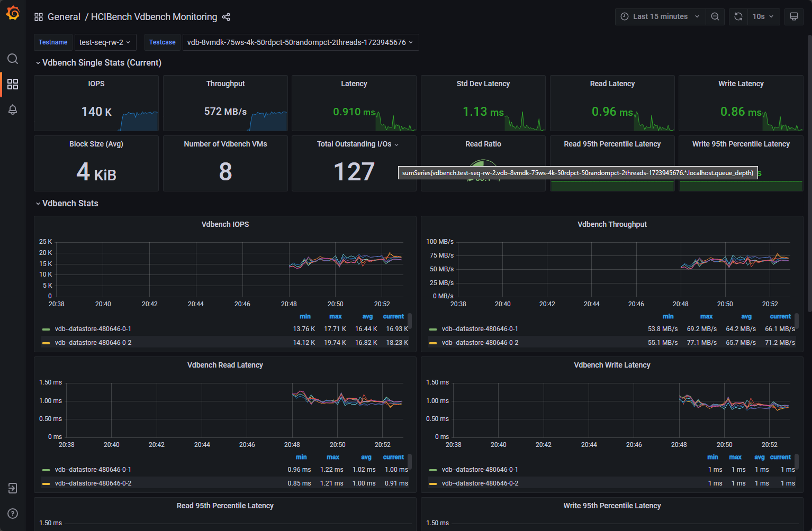Open the Testname test-seq-rw-2 dropdown
This screenshot has width=812, height=531.
[x=105, y=42]
